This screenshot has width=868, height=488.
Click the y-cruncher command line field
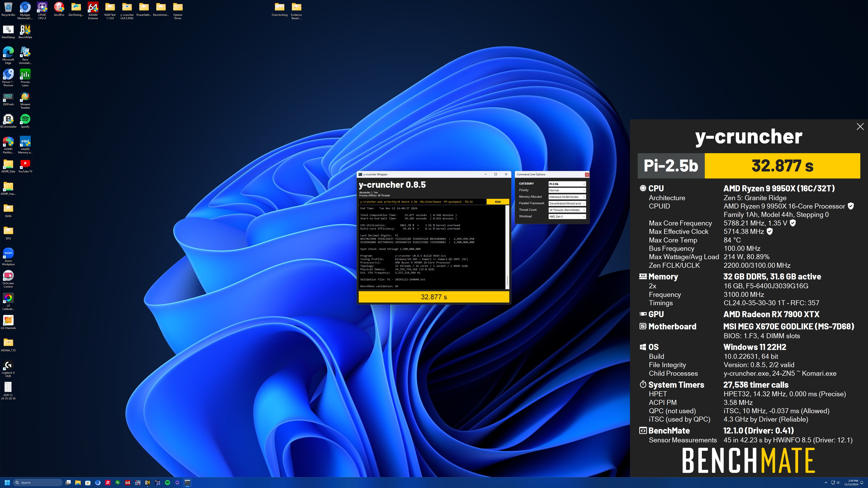(x=422, y=202)
